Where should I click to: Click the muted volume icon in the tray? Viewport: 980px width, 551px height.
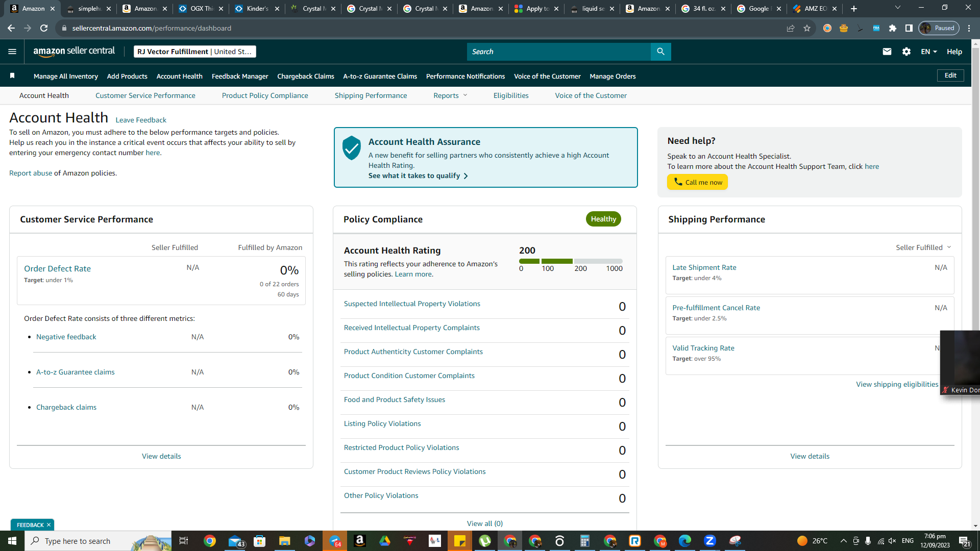[x=892, y=541]
